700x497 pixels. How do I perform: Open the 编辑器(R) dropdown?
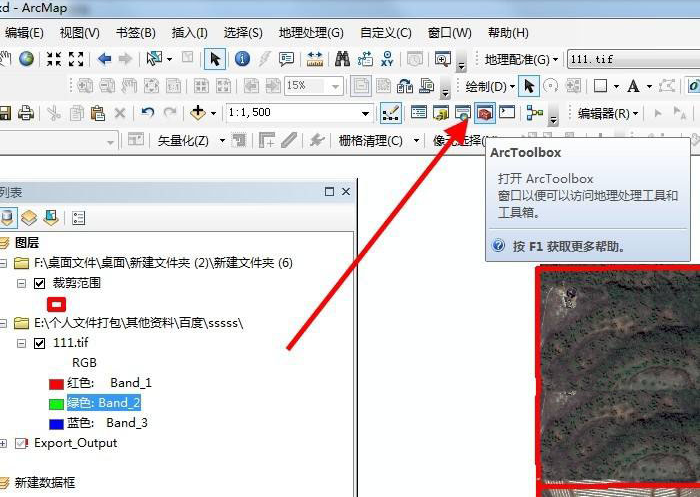[x=608, y=113]
